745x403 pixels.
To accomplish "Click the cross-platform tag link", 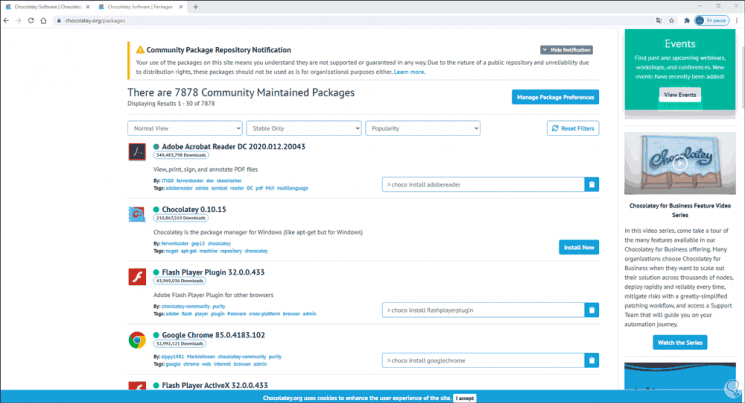I will (264, 314).
